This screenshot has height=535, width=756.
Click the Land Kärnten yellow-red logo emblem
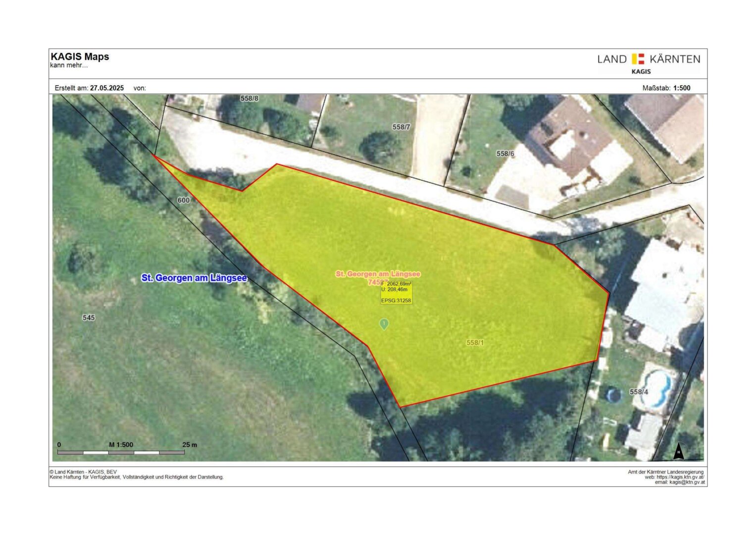[638, 59]
